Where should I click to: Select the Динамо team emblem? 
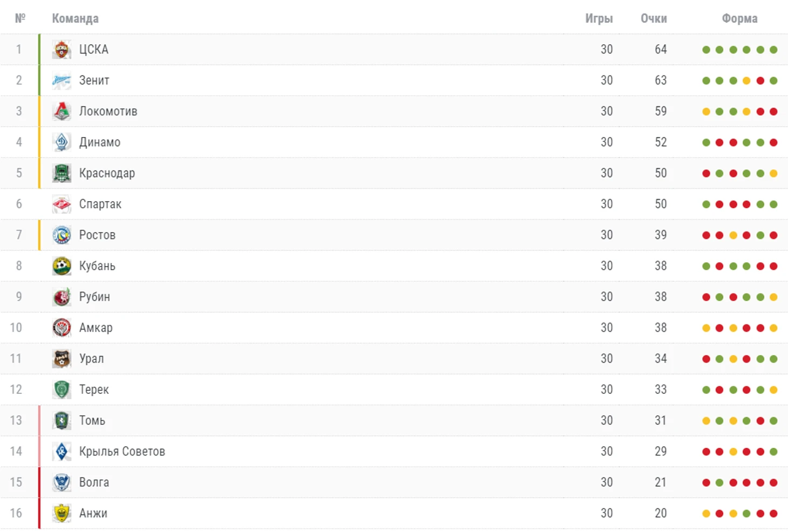pyautogui.click(x=62, y=142)
